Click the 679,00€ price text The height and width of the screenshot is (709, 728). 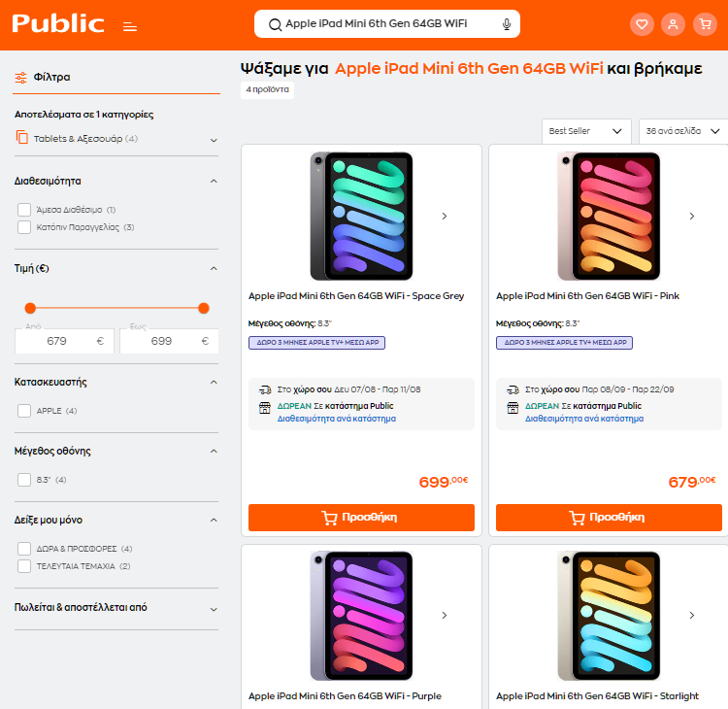tap(692, 482)
